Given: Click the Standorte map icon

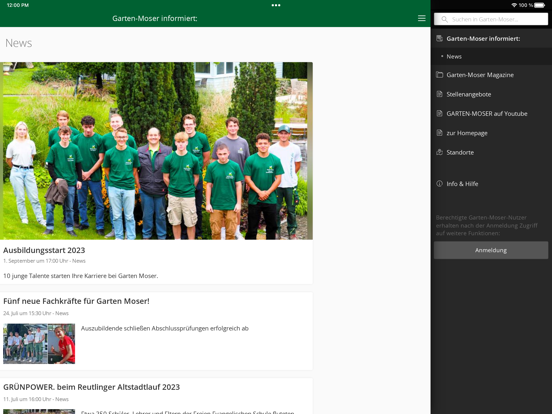Looking at the screenshot, I should pos(439,152).
